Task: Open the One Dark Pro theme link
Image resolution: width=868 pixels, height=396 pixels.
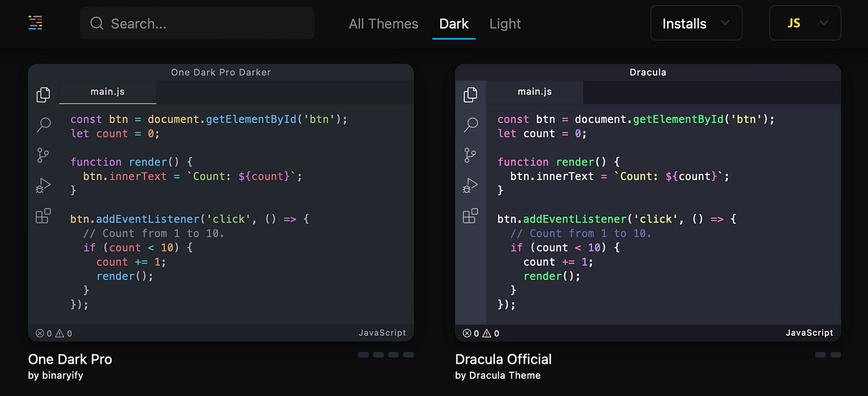Action: [x=70, y=359]
